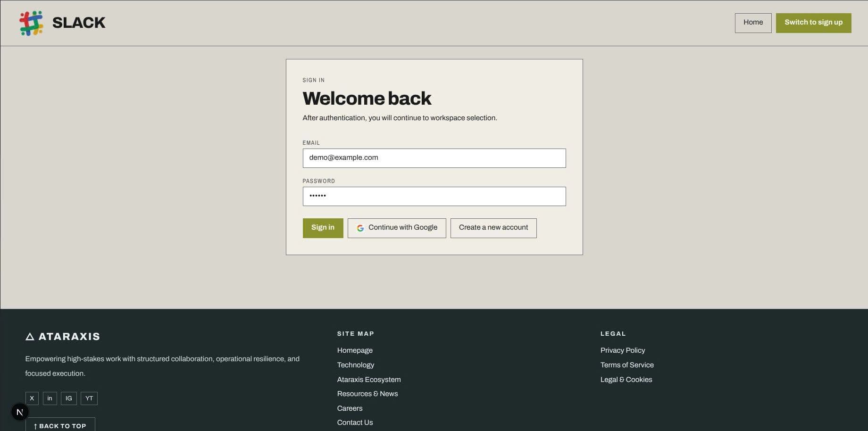868x431 pixels.
Task: Open the IG social link
Action: coord(69,398)
